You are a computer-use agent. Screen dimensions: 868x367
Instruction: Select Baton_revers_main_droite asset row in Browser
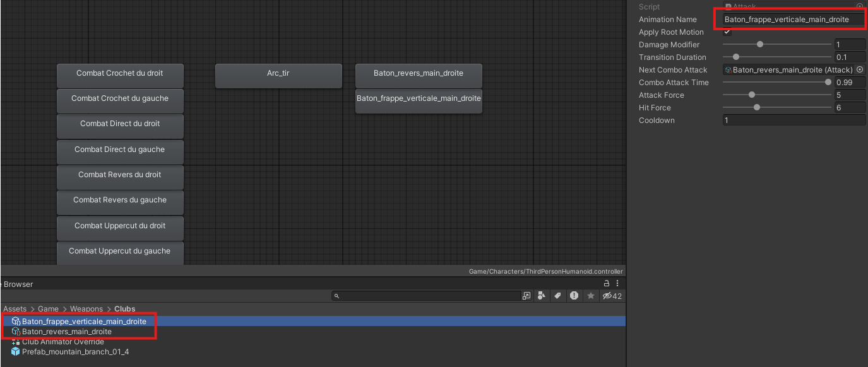tap(313, 332)
